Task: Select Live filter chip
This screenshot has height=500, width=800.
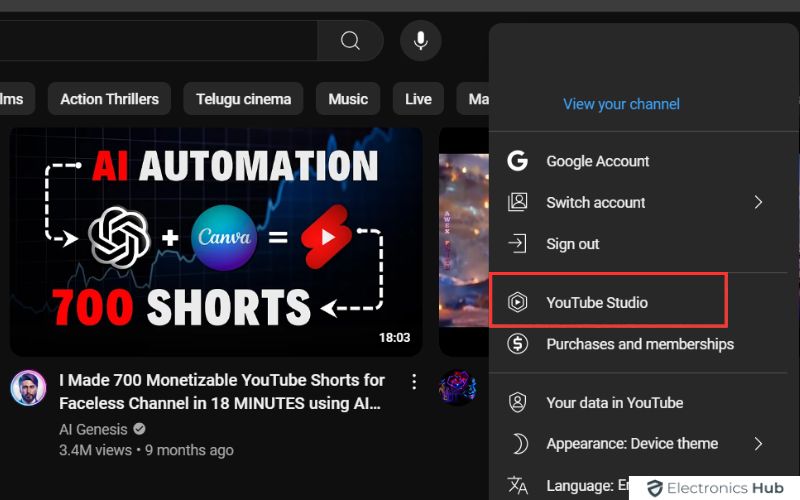Action: click(418, 98)
